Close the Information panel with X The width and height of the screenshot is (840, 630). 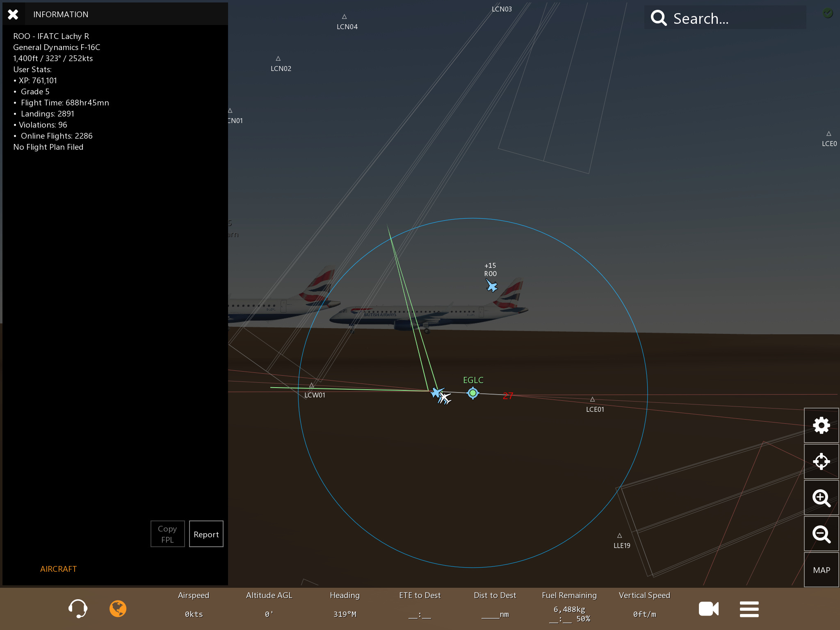coord(13,14)
